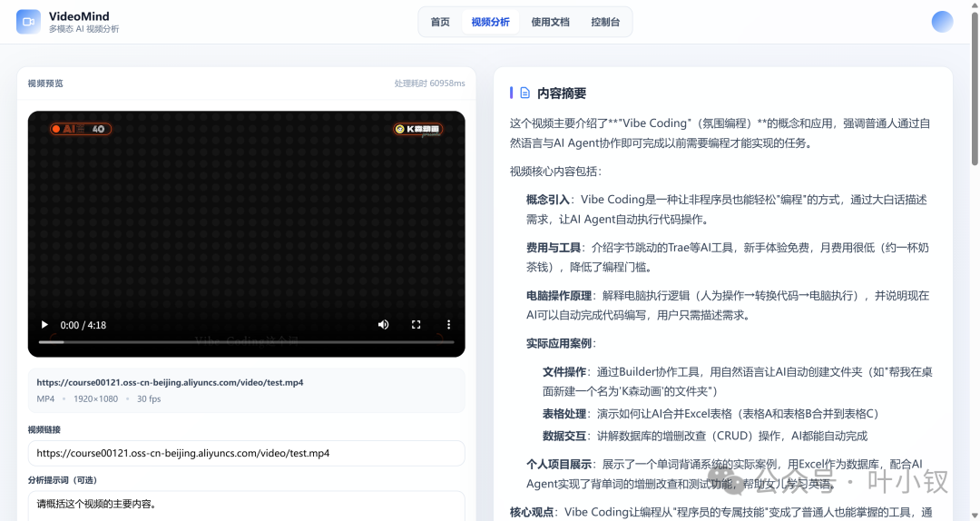Screen dimensions: 980x521
Task: Play the video preview
Action: pyautogui.click(x=44, y=325)
